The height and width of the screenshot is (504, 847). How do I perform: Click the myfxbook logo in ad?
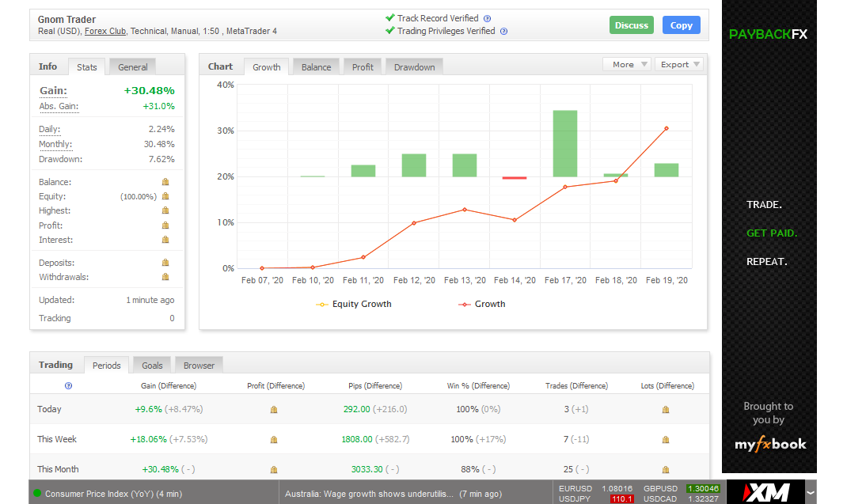click(770, 444)
